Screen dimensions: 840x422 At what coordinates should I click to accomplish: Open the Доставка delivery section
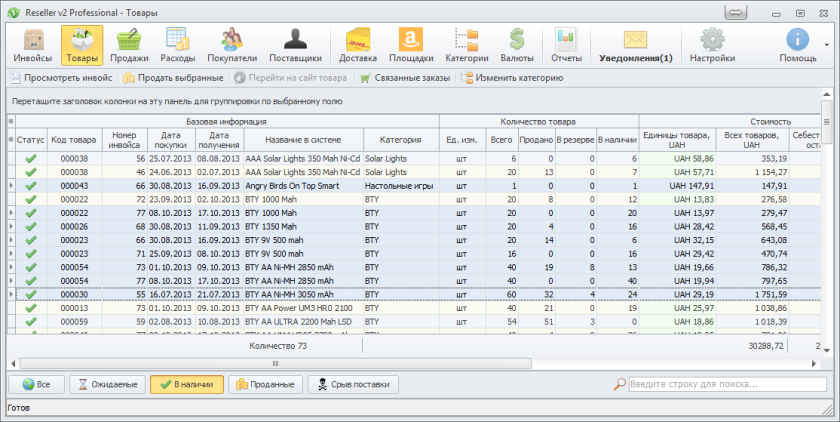click(x=358, y=44)
